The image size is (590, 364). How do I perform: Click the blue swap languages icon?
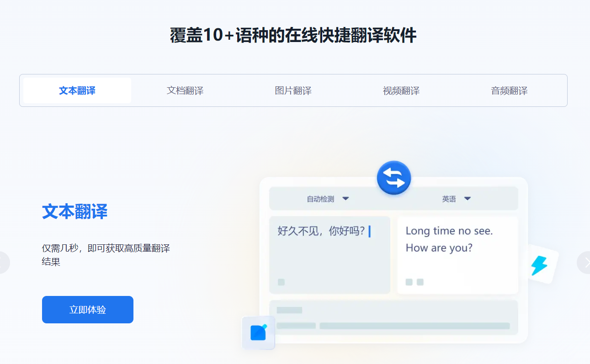coord(394,178)
